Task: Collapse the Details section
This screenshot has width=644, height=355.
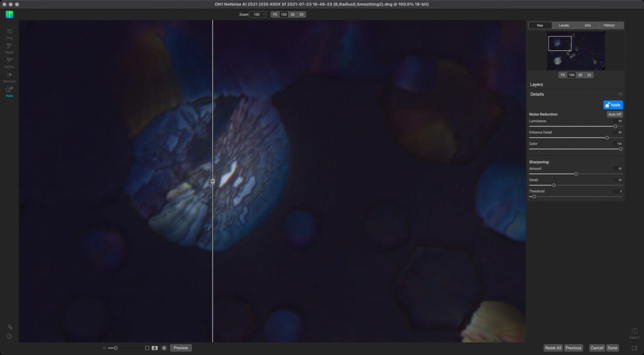Action: pos(537,94)
